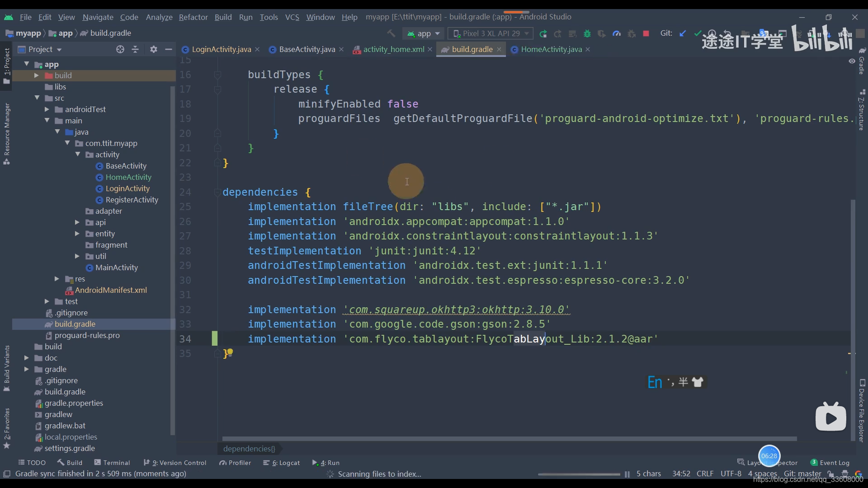Open the 9: Version Control window
The image size is (868, 488).
[175, 463]
